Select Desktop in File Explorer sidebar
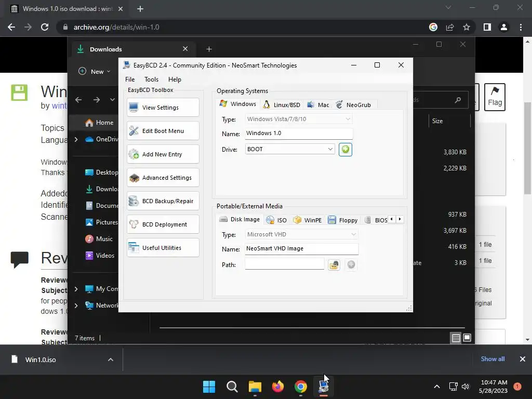Screen dimensions: 532x399 [101, 172]
